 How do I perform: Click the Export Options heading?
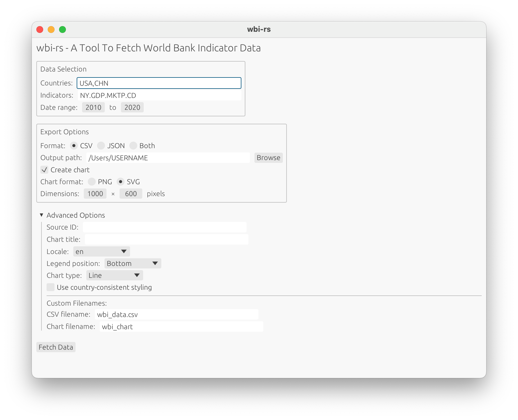click(64, 132)
